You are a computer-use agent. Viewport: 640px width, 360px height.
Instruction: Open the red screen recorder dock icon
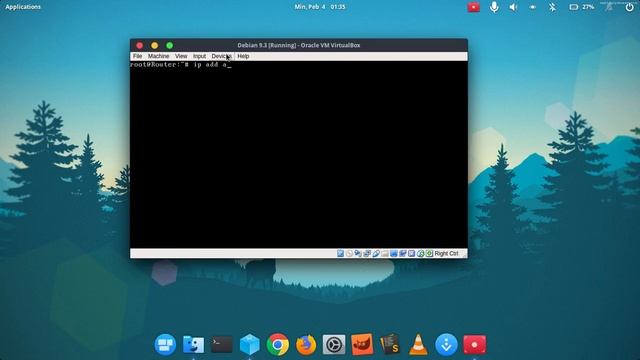pyautogui.click(x=474, y=344)
